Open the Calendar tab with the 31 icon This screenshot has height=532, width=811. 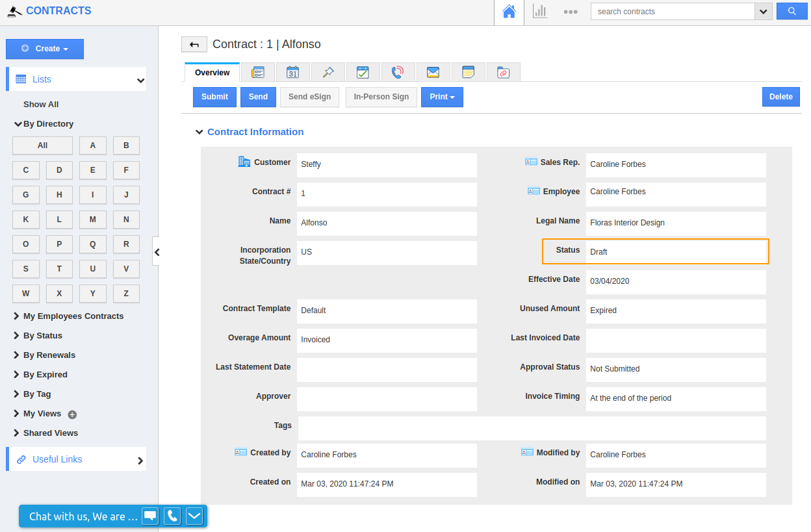pyautogui.click(x=293, y=72)
